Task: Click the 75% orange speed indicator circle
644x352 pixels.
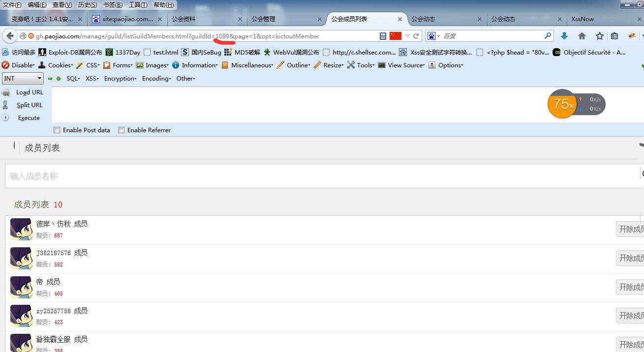Action: [x=562, y=104]
